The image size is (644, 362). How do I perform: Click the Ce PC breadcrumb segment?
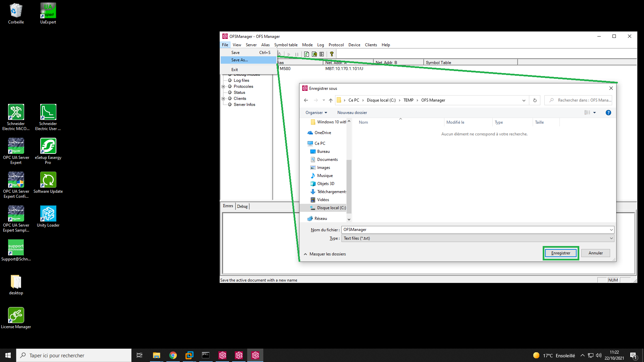[354, 100]
